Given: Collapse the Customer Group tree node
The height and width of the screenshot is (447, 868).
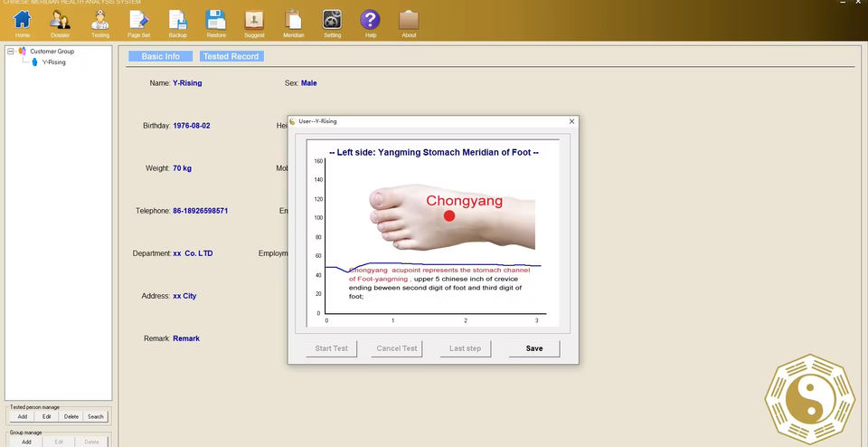Looking at the screenshot, I should click(x=11, y=52).
